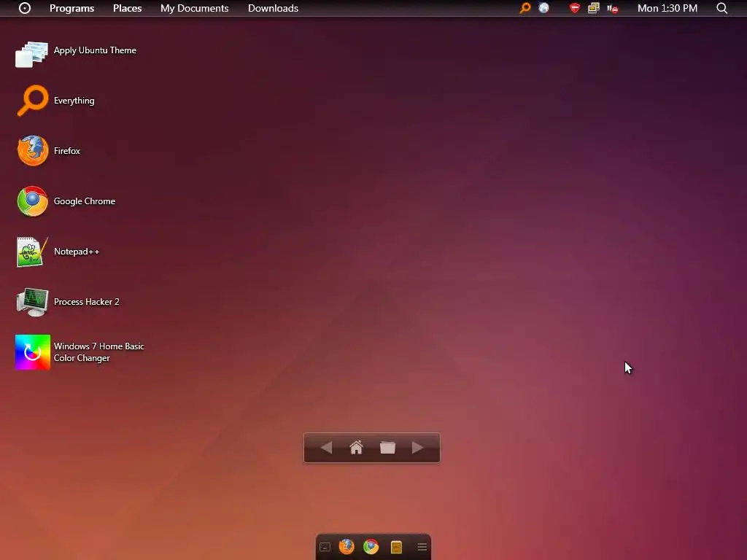This screenshot has height=560, width=747.
Task: Select the "Apply Ubuntu Theme" label
Action: (95, 50)
